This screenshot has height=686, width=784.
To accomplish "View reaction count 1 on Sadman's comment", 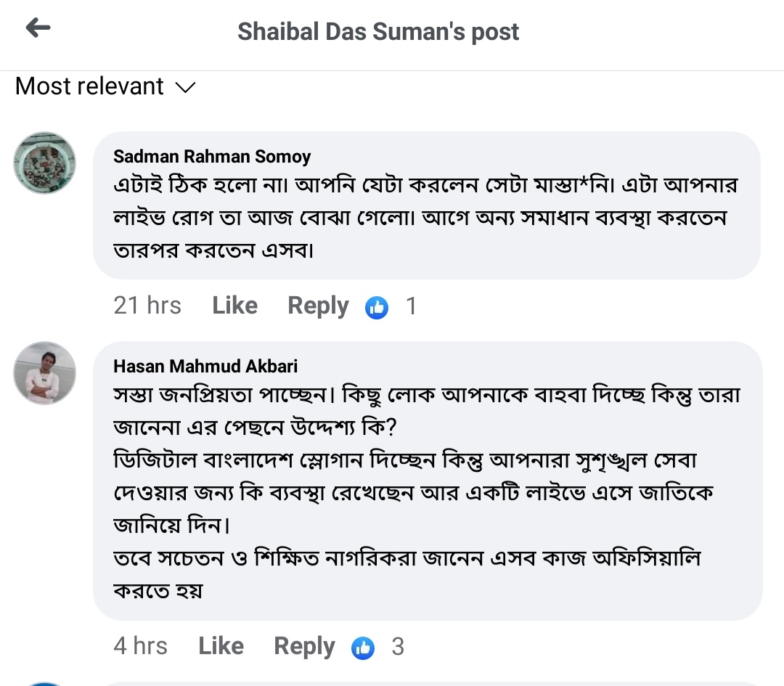I will tap(411, 306).
